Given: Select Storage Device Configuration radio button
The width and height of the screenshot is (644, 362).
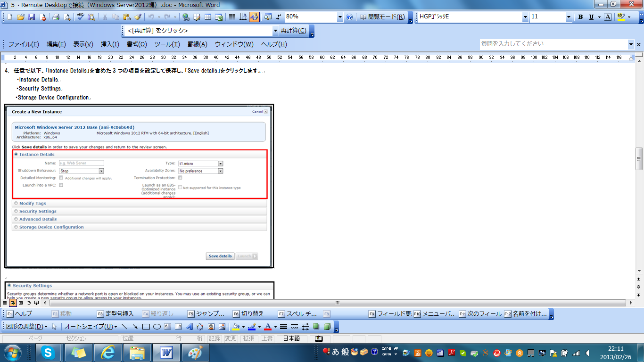Looking at the screenshot, I should (x=16, y=227).
